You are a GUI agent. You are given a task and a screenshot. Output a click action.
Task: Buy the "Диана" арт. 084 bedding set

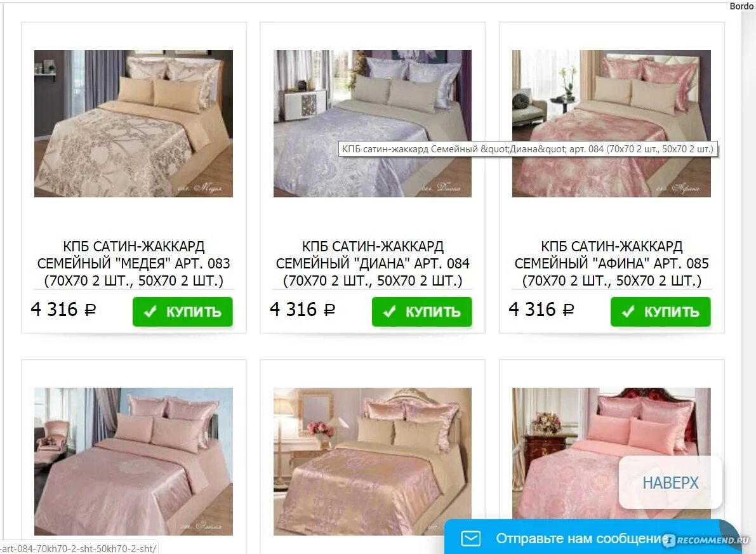point(422,312)
